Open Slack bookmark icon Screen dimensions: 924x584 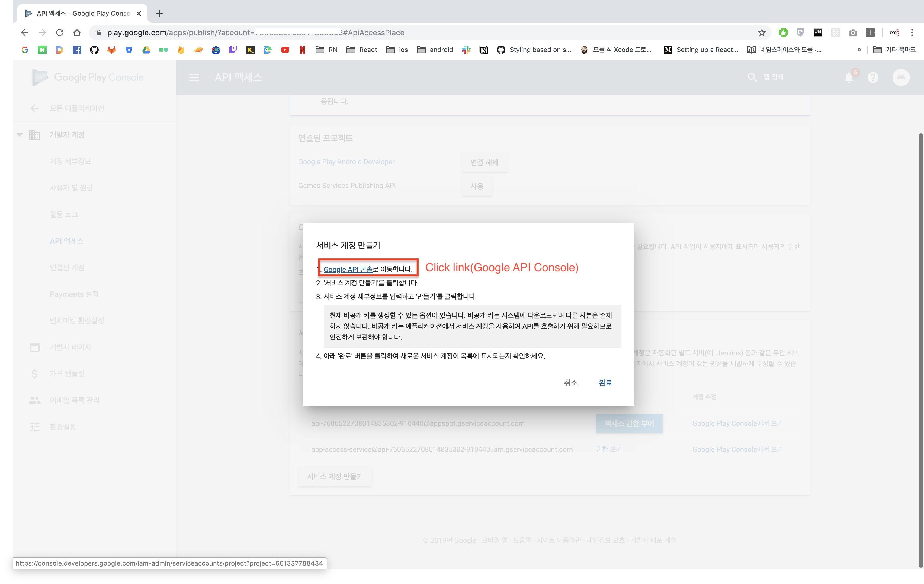tap(466, 50)
